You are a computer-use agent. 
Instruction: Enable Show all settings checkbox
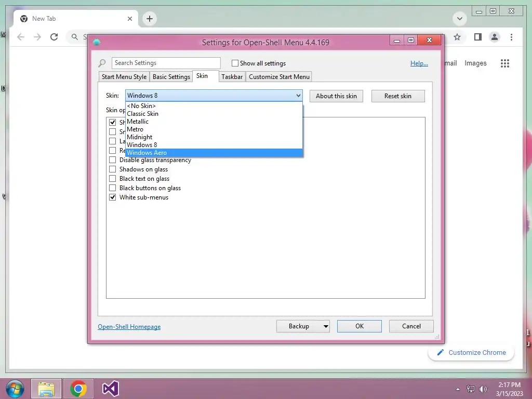pos(235,63)
